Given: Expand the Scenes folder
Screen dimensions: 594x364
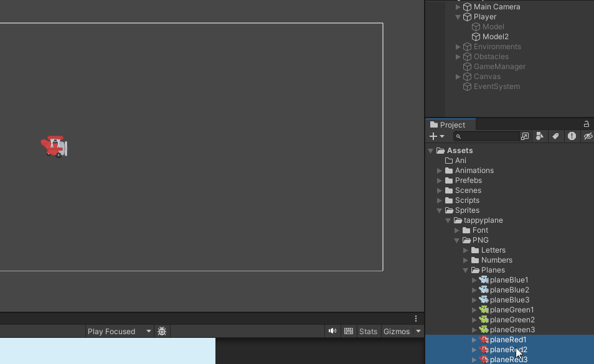Looking at the screenshot, I should [440, 190].
